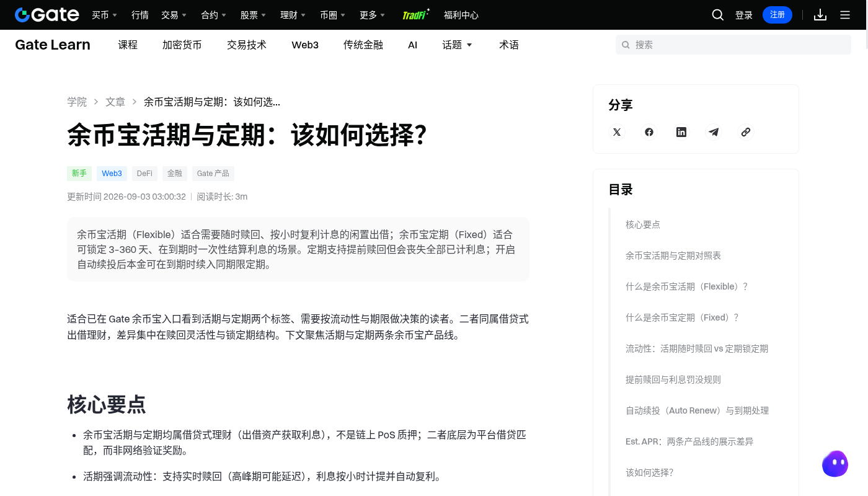This screenshot has height=496, width=868.
Task: Jump to 该如何选择？ in contents
Action: [649, 472]
